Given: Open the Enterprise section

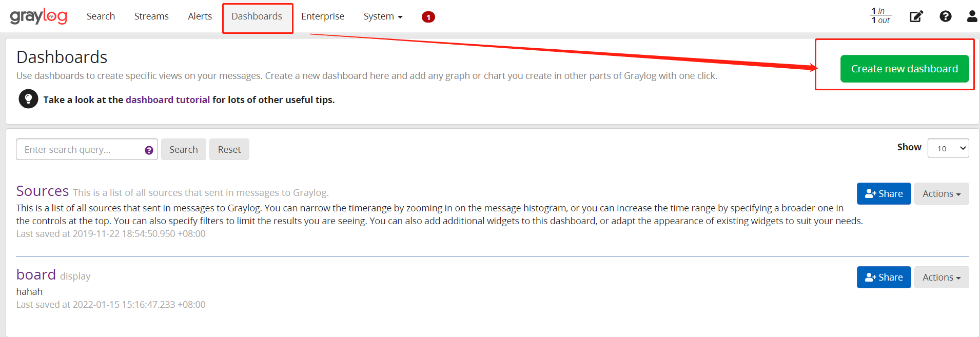Looking at the screenshot, I should coord(323,16).
